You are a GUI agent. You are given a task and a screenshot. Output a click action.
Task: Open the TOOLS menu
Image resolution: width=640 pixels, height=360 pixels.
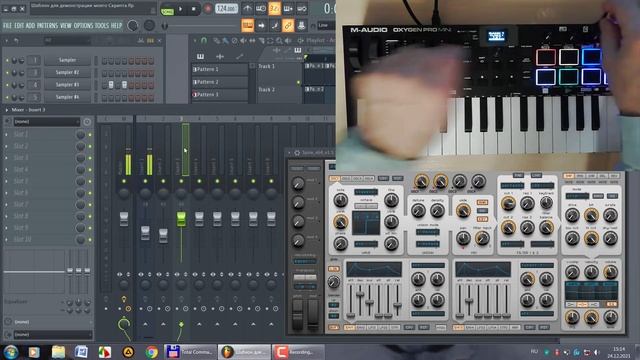pos(102,25)
